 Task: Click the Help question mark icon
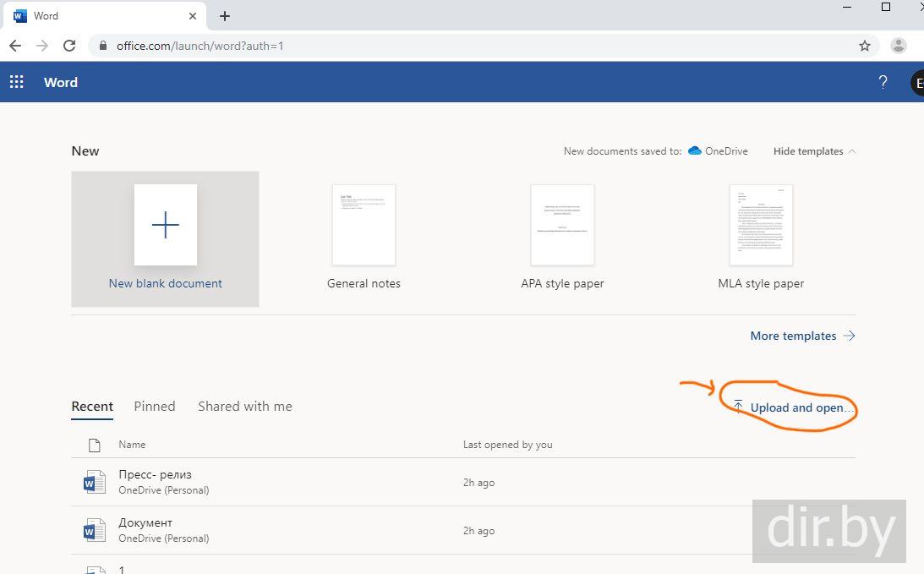click(x=883, y=82)
